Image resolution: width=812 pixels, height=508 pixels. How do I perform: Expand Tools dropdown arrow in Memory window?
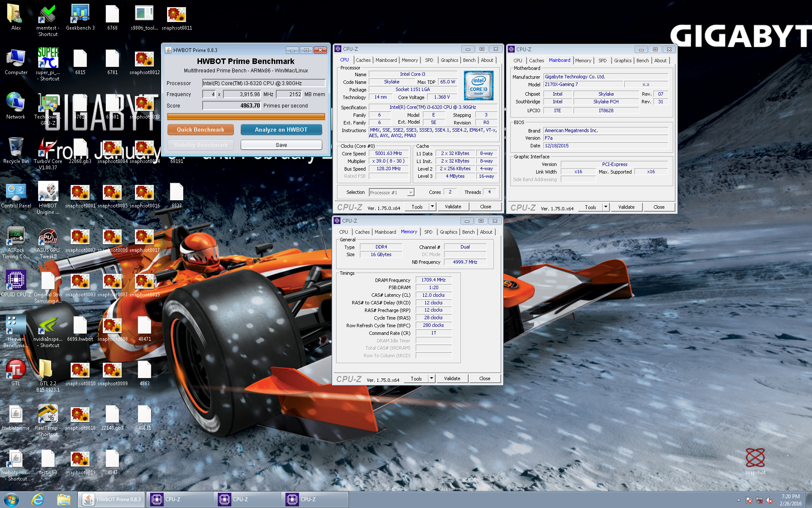(431, 378)
